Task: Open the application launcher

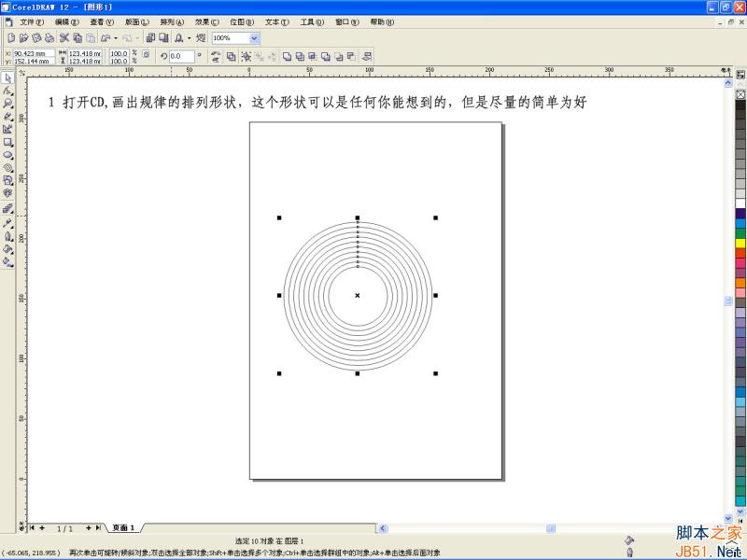Action: (179, 37)
